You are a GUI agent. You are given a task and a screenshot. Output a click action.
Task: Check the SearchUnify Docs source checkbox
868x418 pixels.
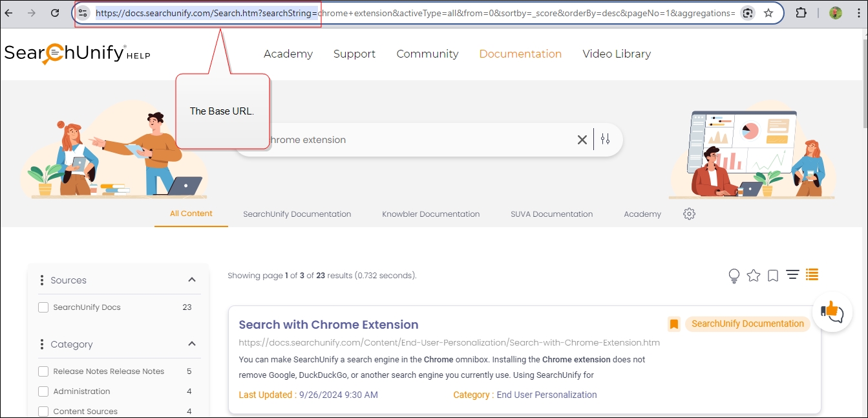[x=43, y=307]
